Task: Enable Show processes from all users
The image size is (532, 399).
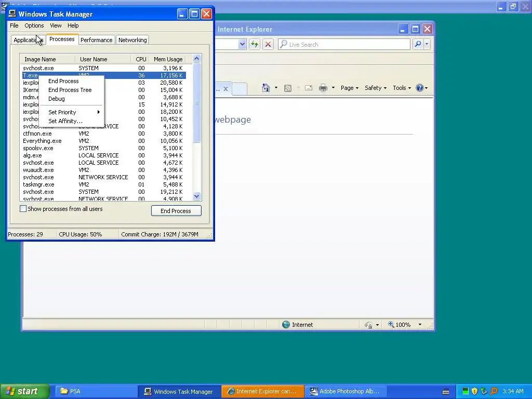Action: pyautogui.click(x=23, y=209)
